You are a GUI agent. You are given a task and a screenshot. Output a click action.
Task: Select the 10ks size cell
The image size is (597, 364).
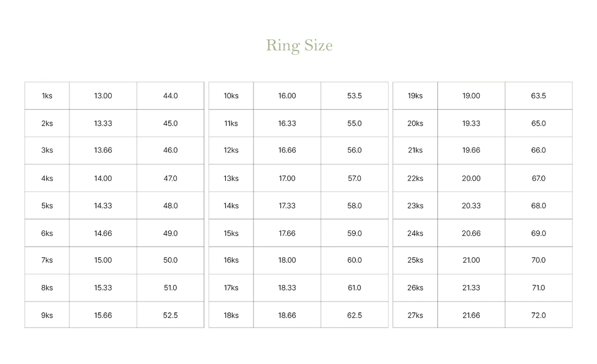pyautogui.click(x=231, y=96)
